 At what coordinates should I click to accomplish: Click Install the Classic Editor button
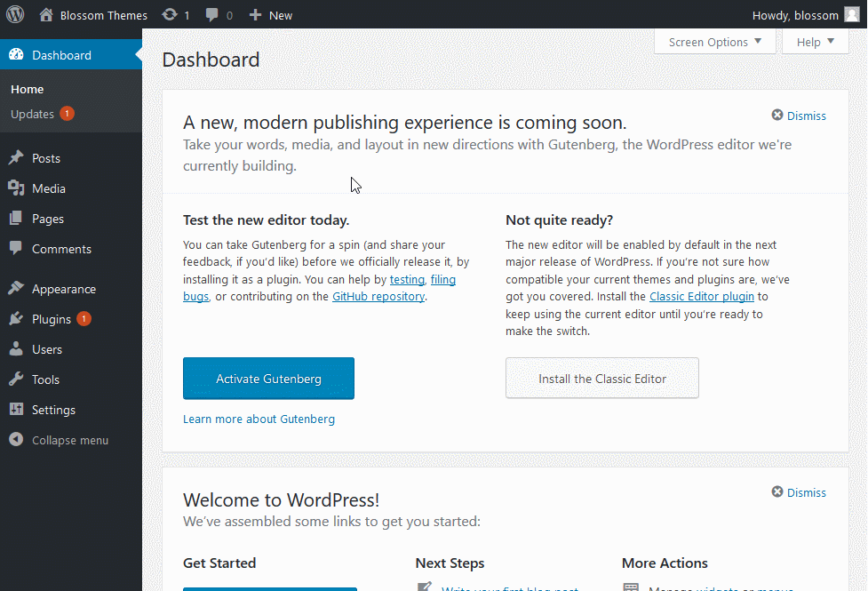(x=602, y=379)
